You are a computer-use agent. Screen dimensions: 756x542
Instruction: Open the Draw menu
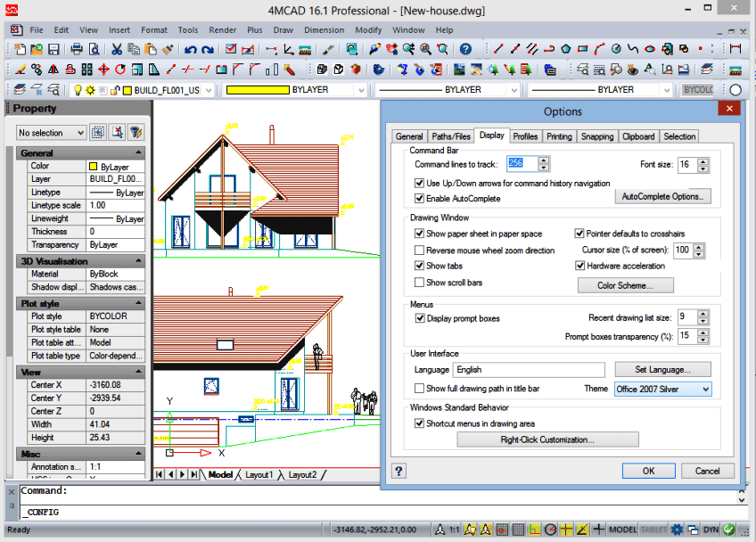(283, 30)
